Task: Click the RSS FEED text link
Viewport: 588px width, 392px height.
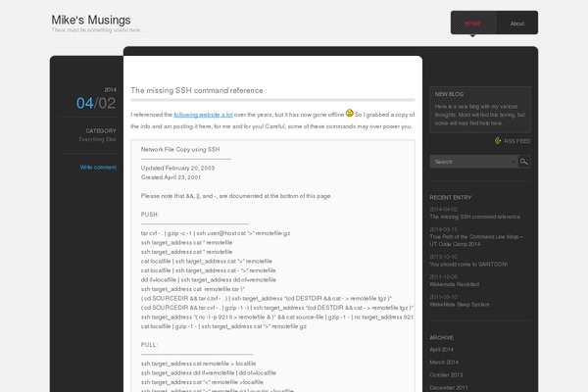Action: (x=517, y=141)
